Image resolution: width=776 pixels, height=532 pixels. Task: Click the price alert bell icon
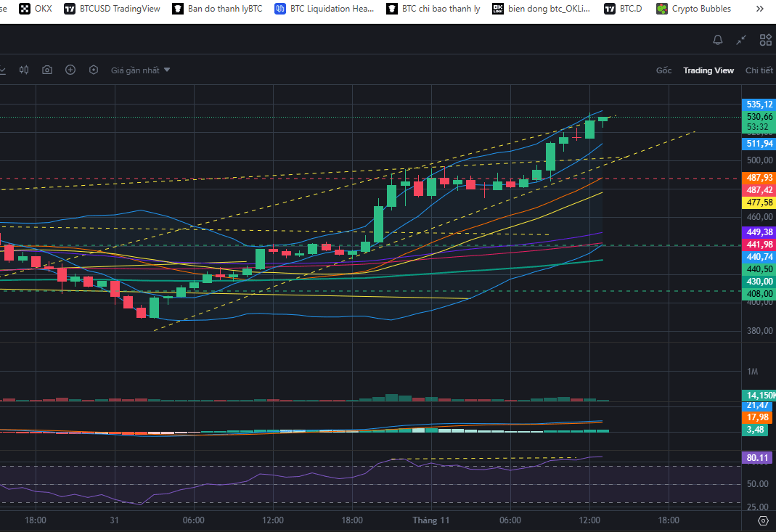coord(718,40)
